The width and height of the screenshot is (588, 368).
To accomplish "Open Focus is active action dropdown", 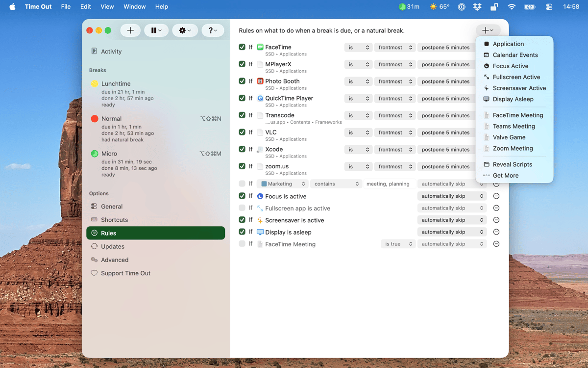I will (452, 196).
